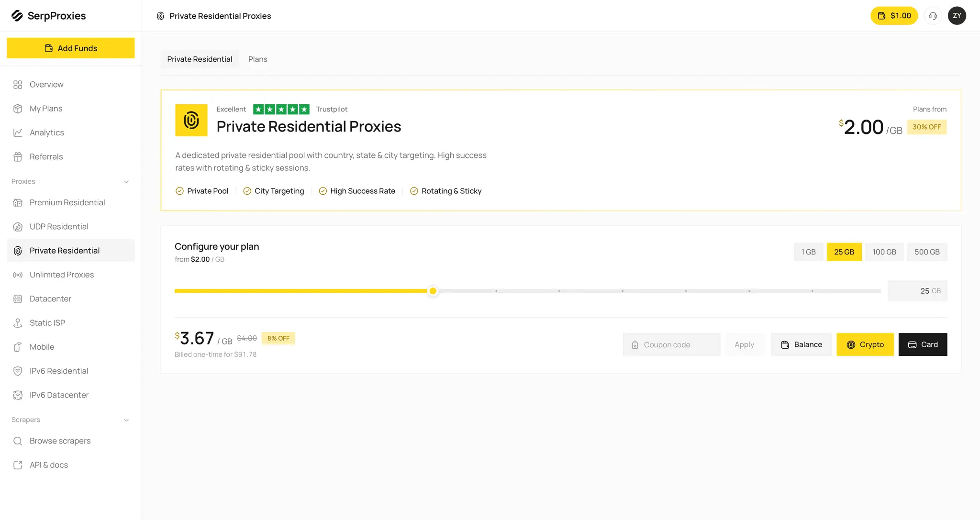Click the Datacenter server icon

[x=18, y=299]
